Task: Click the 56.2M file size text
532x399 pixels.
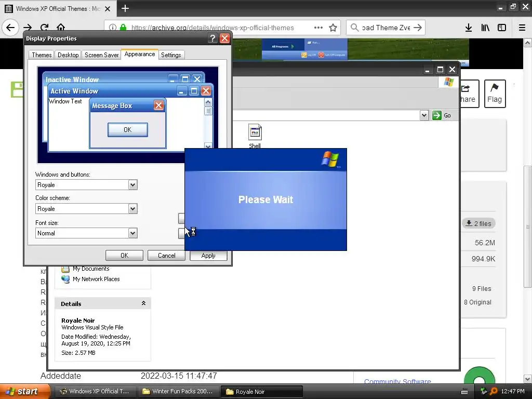Action: point(485,243)
